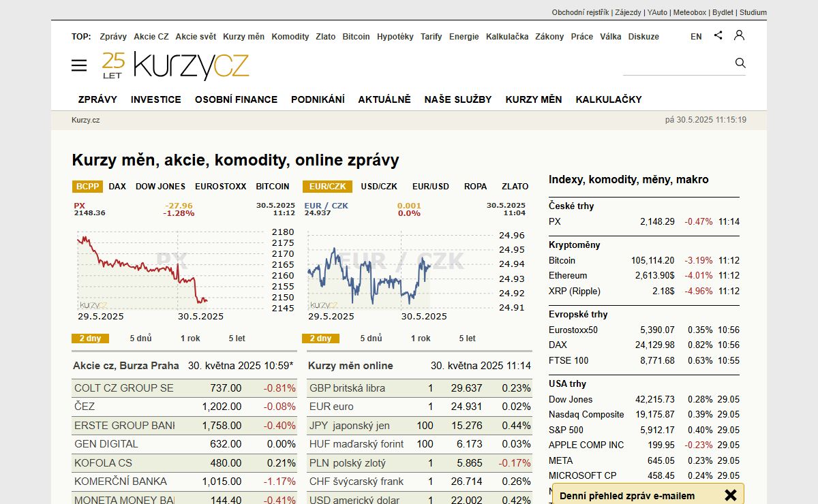The height and width of the screenshot is (504, 818).
Task: Open the GBP britská libra rate
Action: point(419,388)
